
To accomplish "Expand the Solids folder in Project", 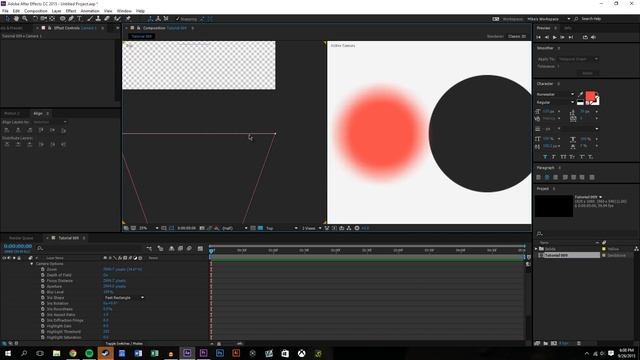I will click(536, 249).
